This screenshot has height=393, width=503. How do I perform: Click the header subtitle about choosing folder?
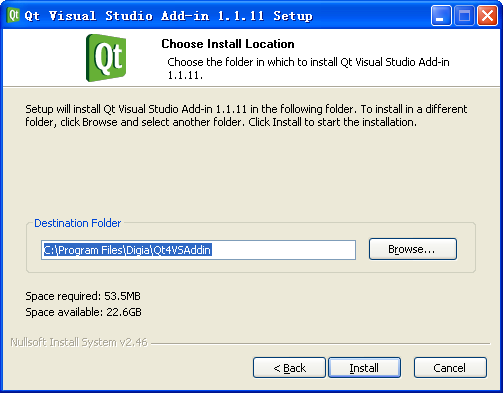(x=308, y=68)
